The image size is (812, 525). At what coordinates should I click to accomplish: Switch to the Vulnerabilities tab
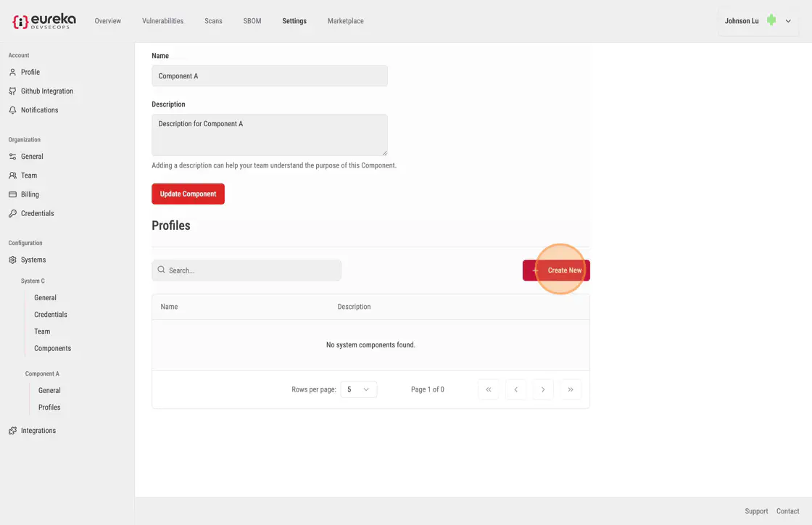162,21
